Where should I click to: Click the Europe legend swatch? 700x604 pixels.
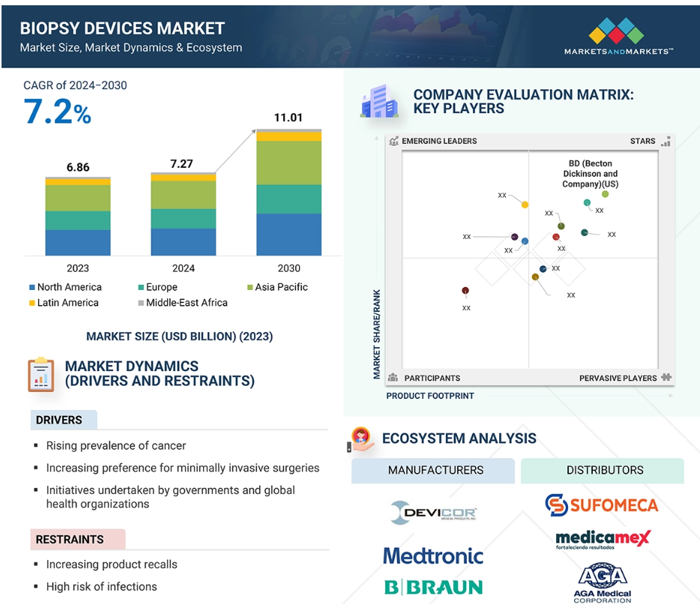tap(141, 288)
